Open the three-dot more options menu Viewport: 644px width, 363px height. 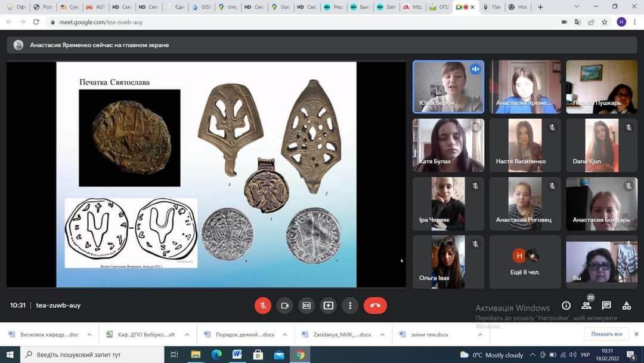(x=350, y=306)
